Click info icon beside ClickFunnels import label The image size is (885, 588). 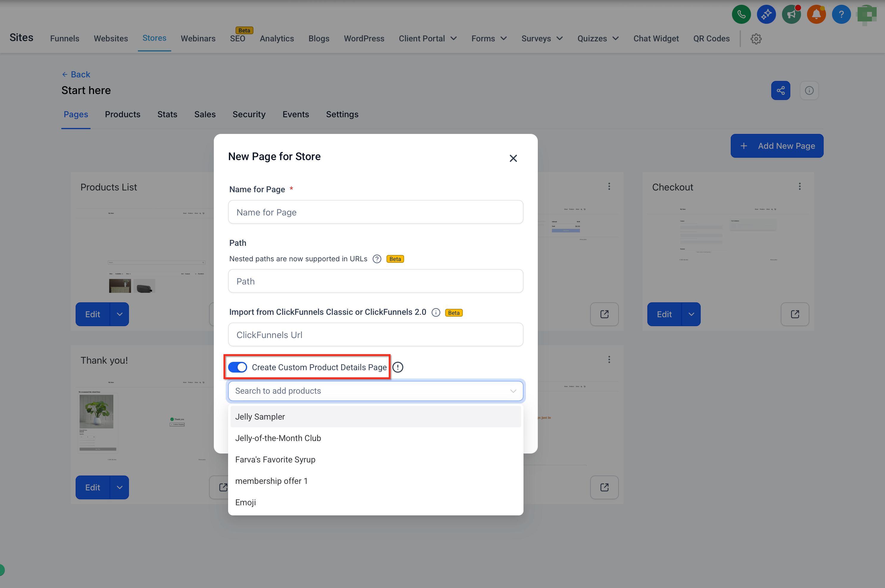pyautogui.click(x=436, y=312)
